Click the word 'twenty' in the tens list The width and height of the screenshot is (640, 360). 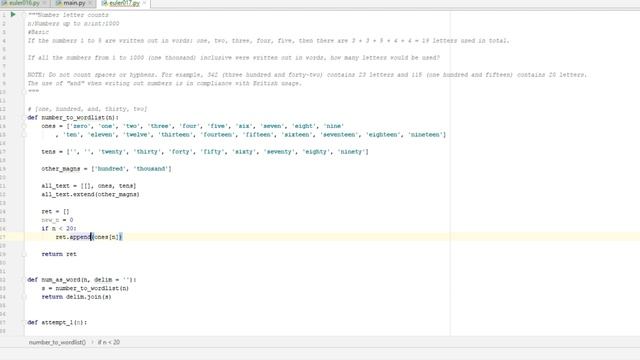point(112,152)
